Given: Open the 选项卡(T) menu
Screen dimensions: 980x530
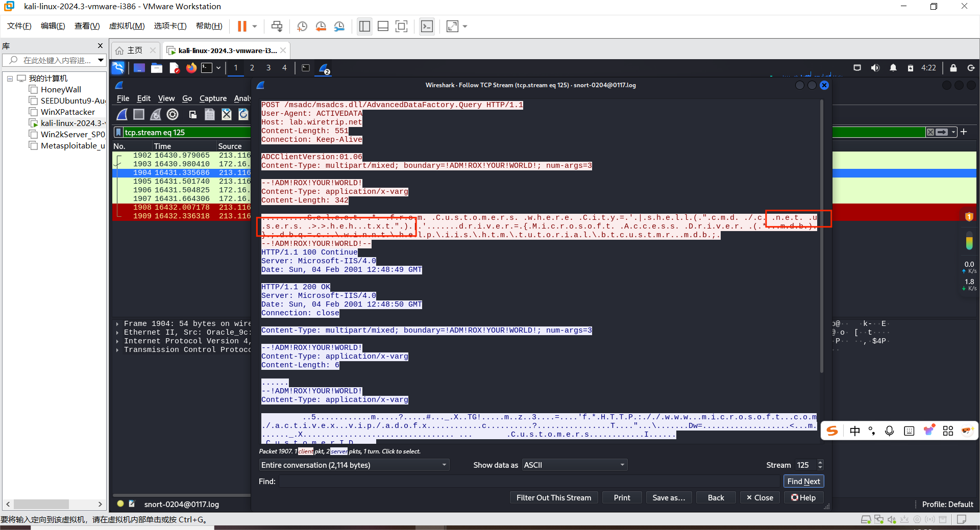Looking at the screenshot, I should tap(170, 26).
